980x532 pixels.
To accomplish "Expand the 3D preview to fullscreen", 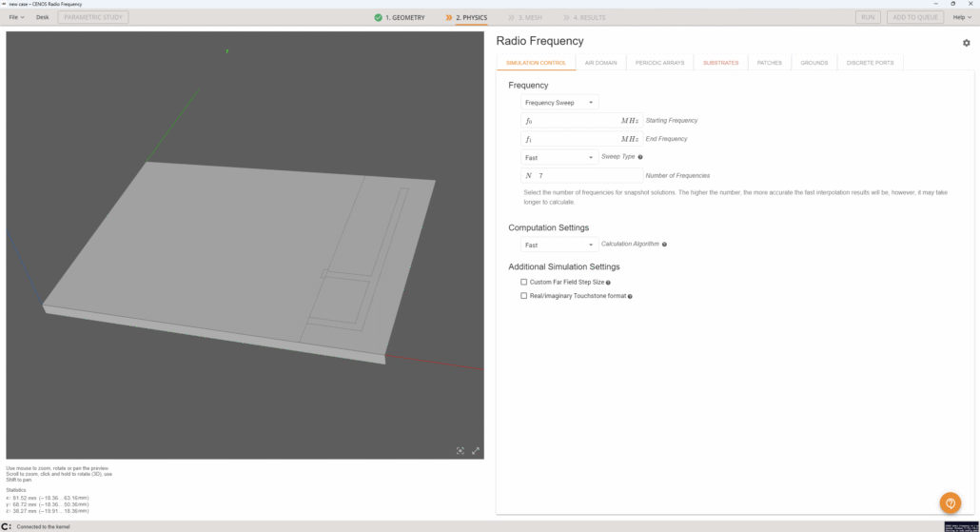I will [476, 451].
